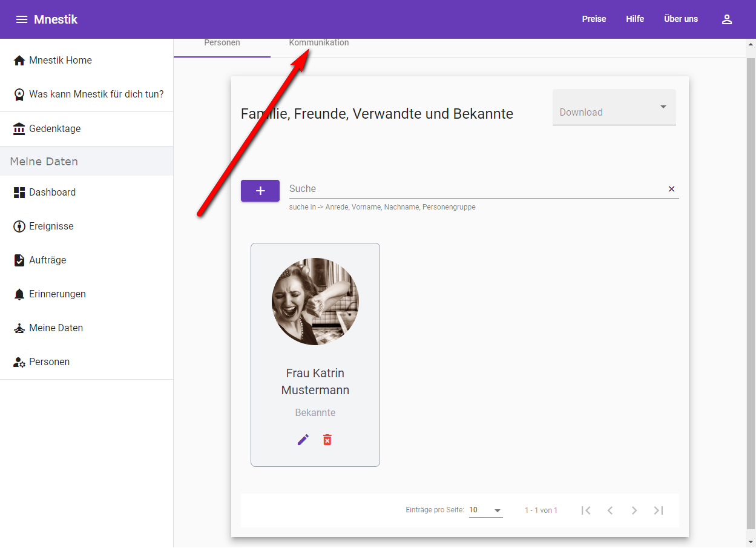This screenshot has height=548, width=756.
Task: Jump to the last page
Action: pos(659,510)
